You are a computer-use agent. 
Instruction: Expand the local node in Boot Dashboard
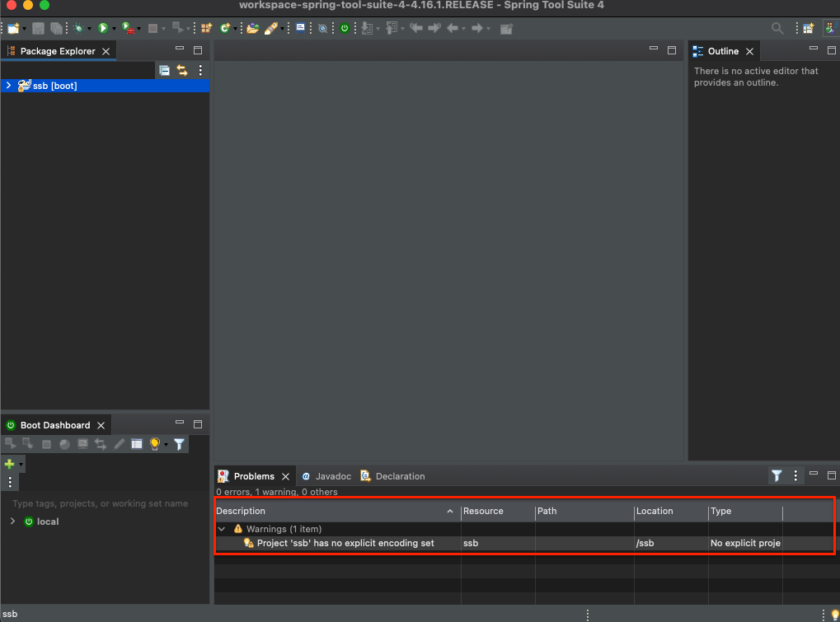(x=13, y=521)
